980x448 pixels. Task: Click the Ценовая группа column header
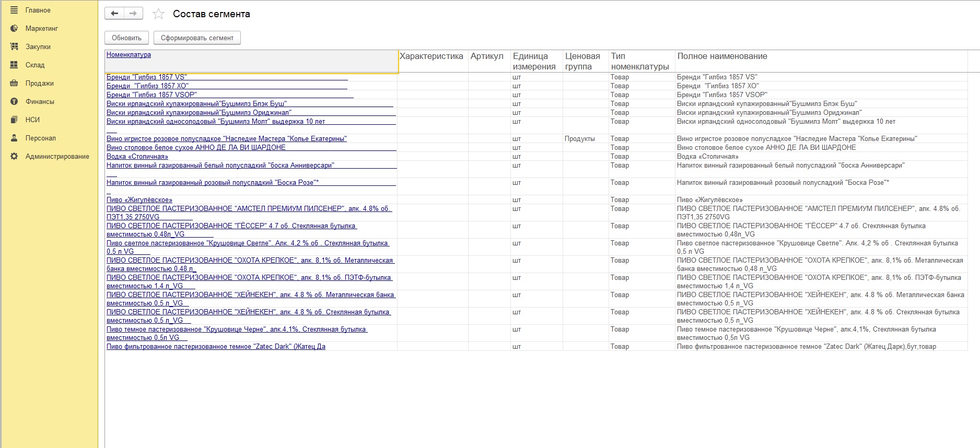click(582, 61)
